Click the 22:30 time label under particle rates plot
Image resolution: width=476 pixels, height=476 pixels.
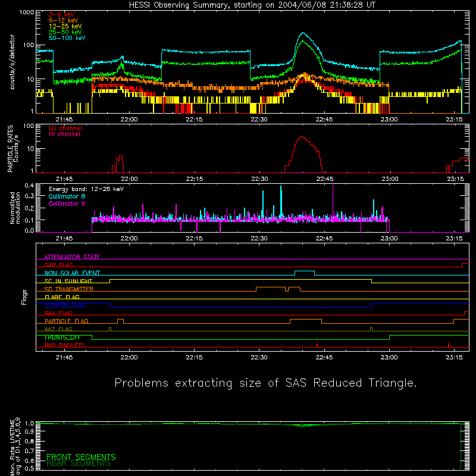[x=259, y=179]
